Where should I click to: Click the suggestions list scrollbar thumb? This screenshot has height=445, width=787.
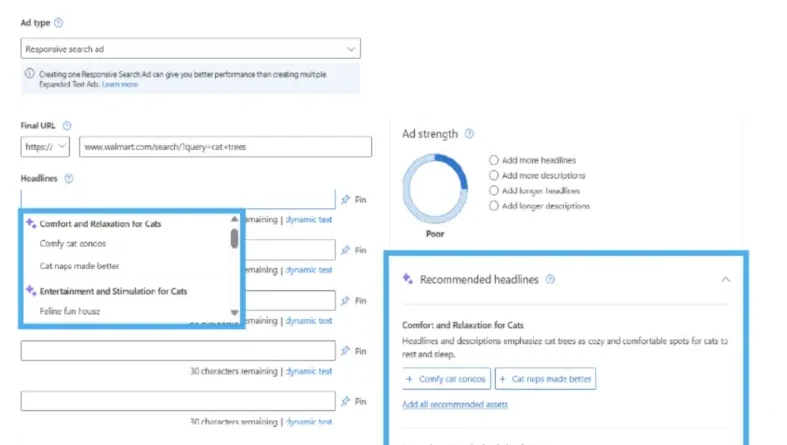234,238
